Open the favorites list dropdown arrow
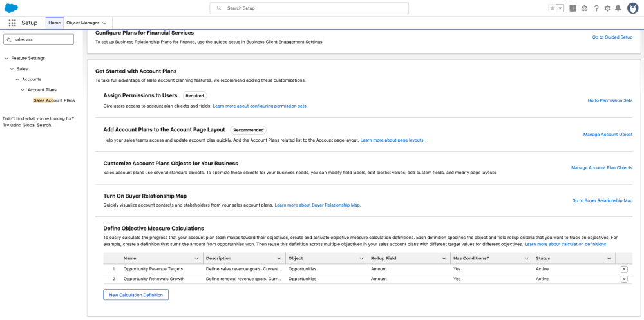Screen dimensions: 644x320 (x=560, y=8)
